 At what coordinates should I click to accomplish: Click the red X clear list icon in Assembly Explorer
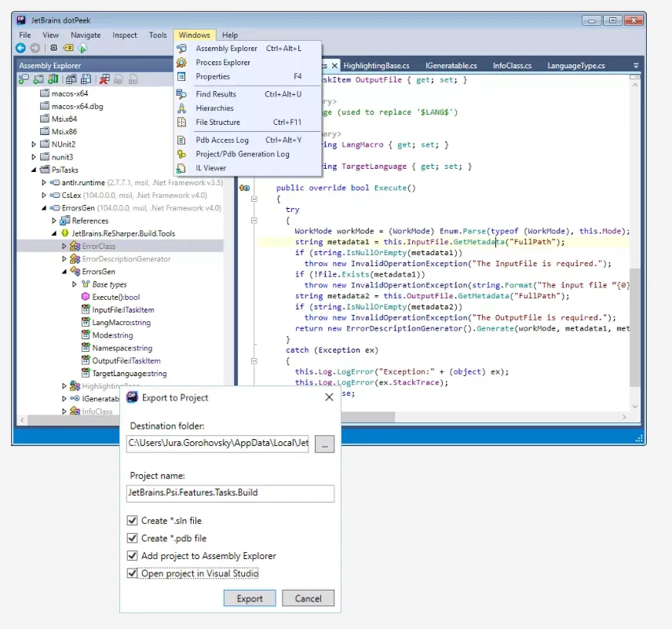104,79
